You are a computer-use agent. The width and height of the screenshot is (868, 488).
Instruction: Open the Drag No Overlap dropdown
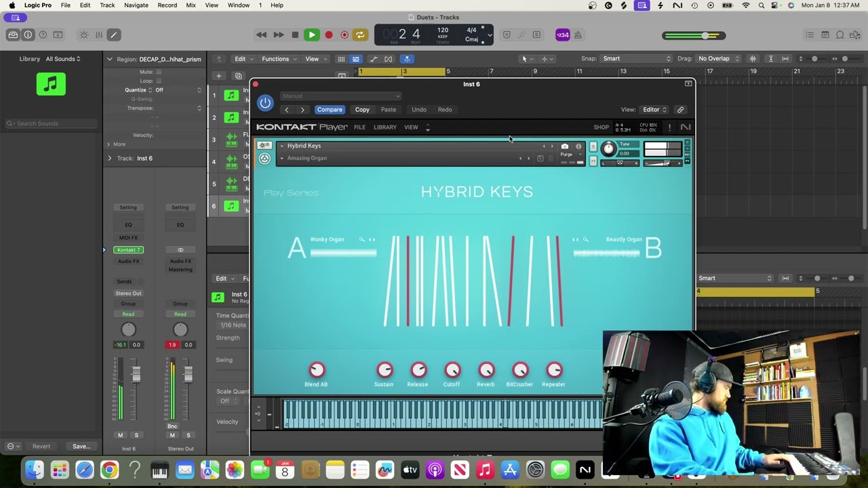tap(719, 59)
